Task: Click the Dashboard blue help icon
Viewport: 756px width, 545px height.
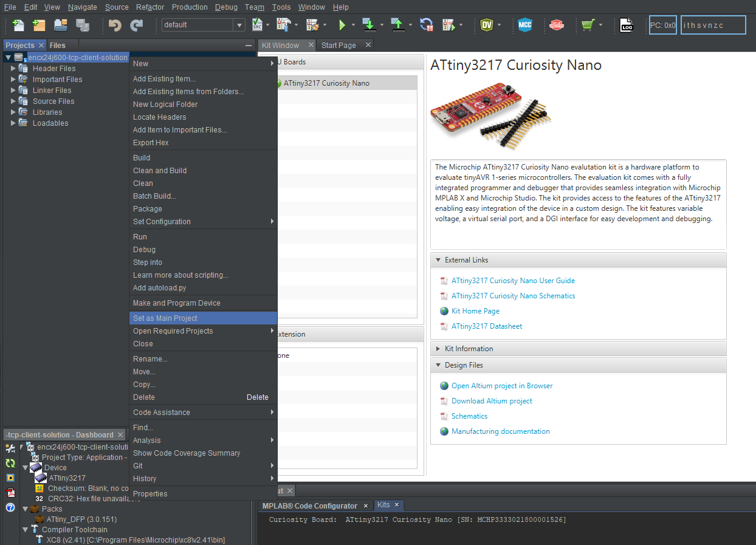Action: pos(10,507)
